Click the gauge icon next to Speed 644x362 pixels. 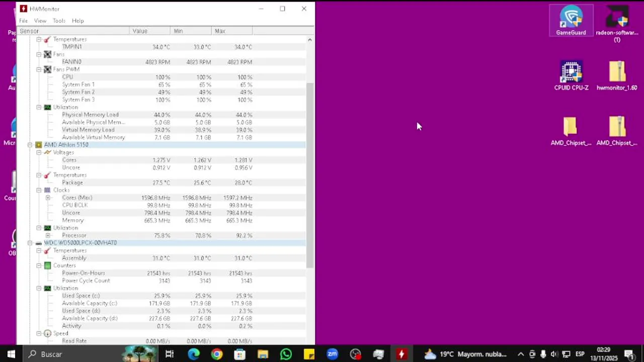coord(47,333)
